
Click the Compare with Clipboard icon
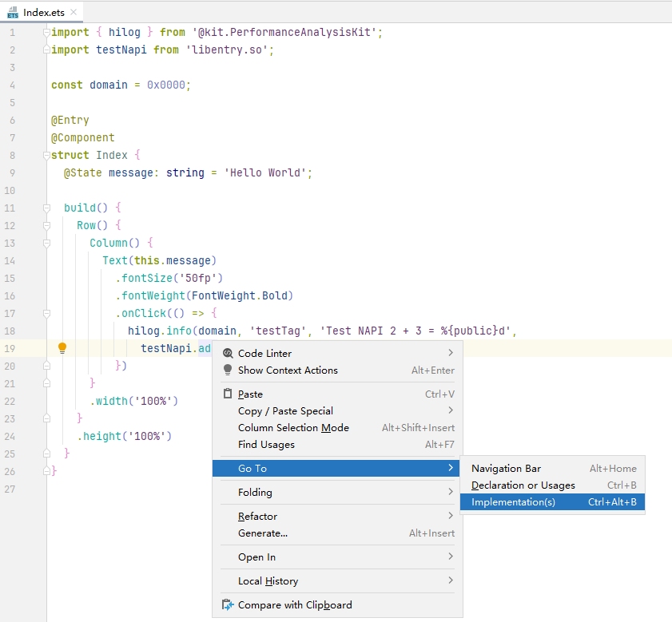point(228,605)
